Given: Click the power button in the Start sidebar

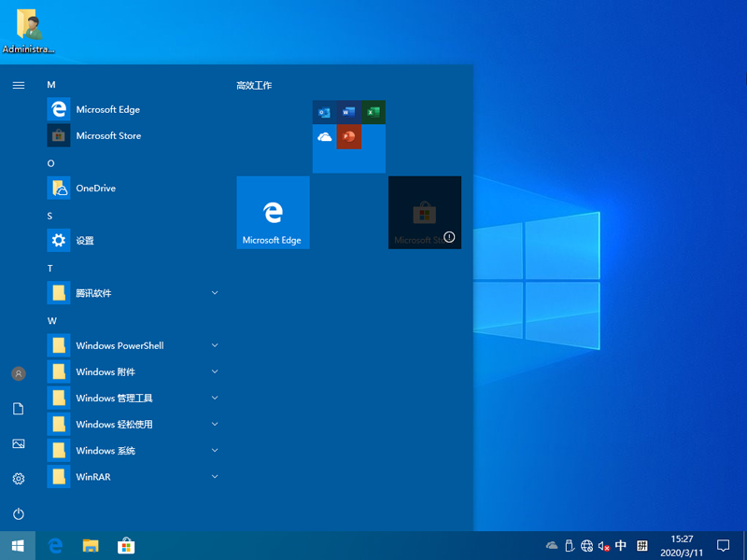Looking at the screenshot, I should [19, 513].
